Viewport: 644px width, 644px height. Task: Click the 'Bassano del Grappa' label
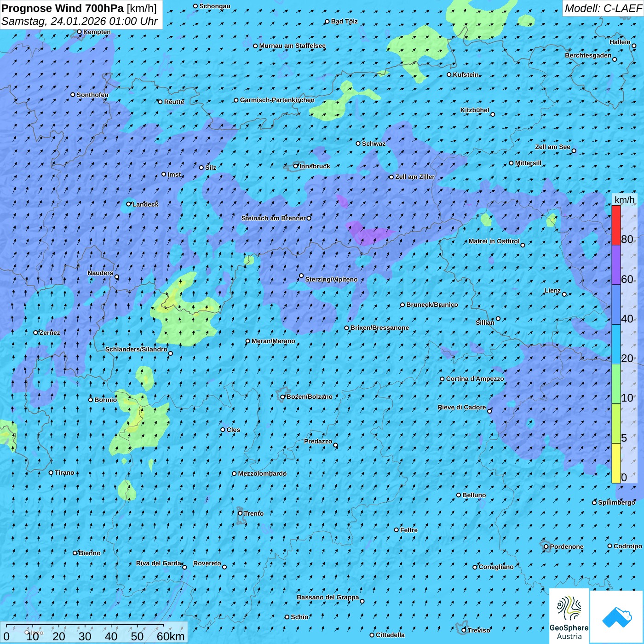pos(328,597)
